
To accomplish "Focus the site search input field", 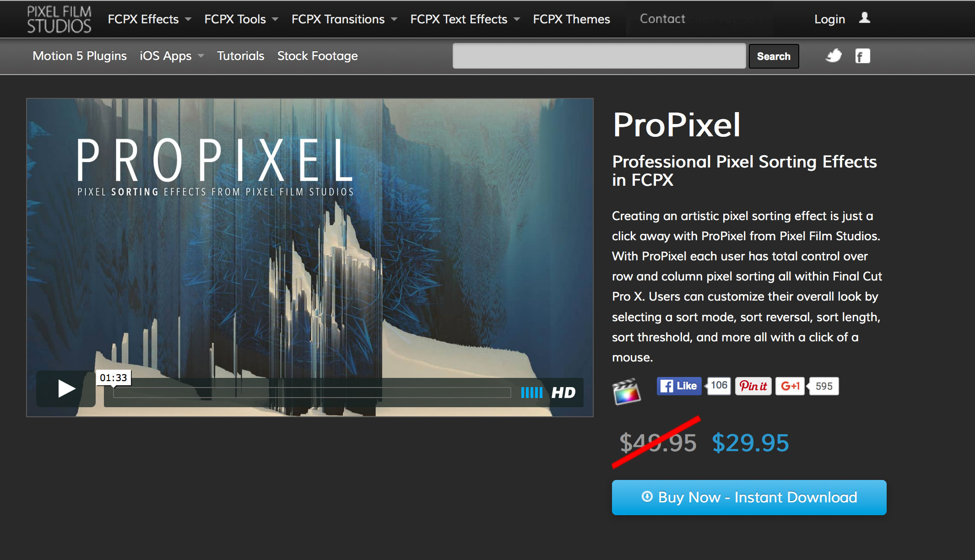I will (x=599, y=56).
